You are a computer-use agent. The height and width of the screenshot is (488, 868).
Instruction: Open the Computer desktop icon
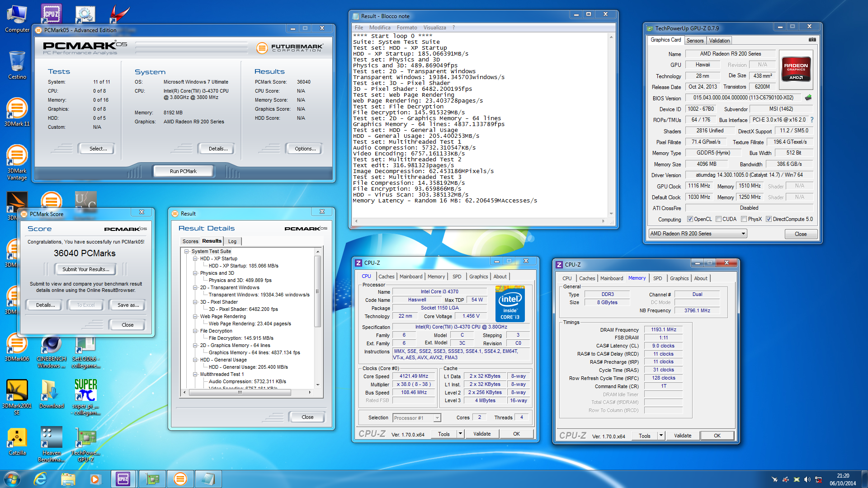tap(17, 19)
